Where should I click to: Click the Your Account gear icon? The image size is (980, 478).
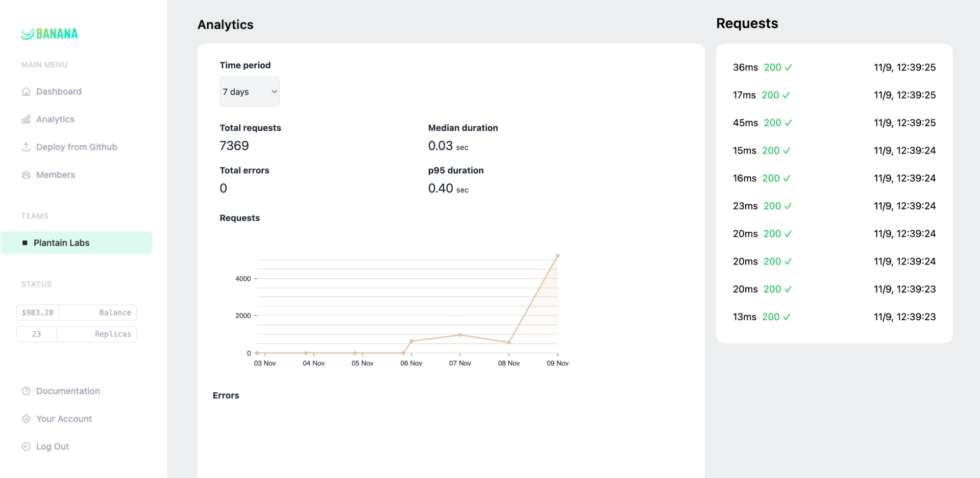click(26, 419)
